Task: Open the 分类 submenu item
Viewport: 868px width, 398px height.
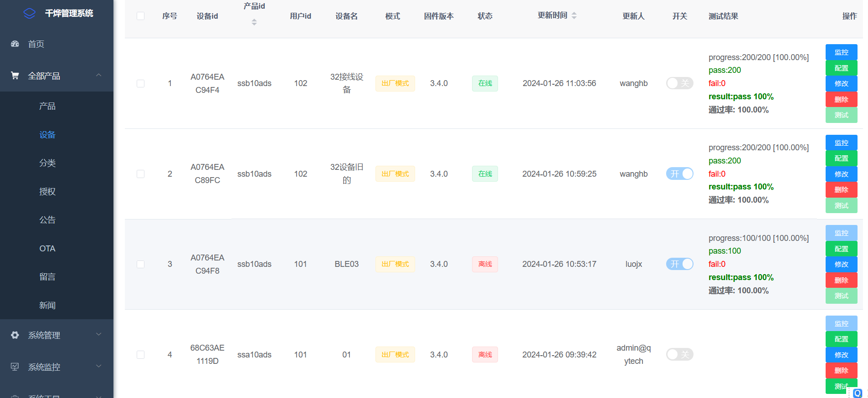Action: click(x=47, y=163)
